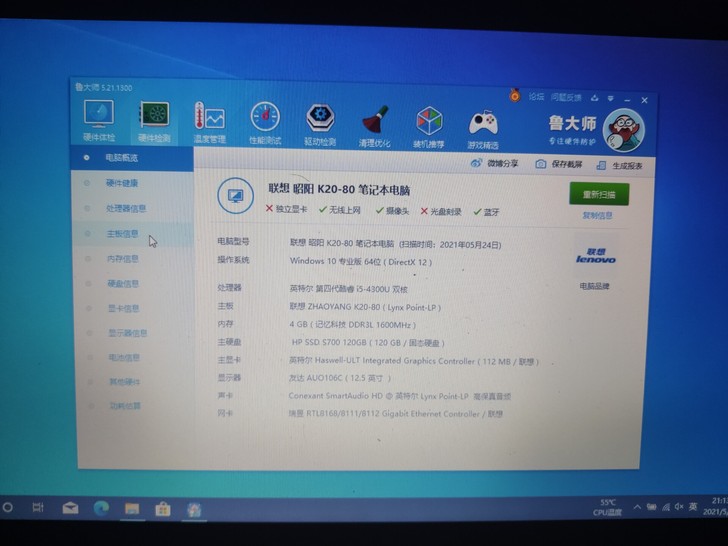
Task: Click Conexant SmartAudio HD sound card text
Action: tap(399, 396)
